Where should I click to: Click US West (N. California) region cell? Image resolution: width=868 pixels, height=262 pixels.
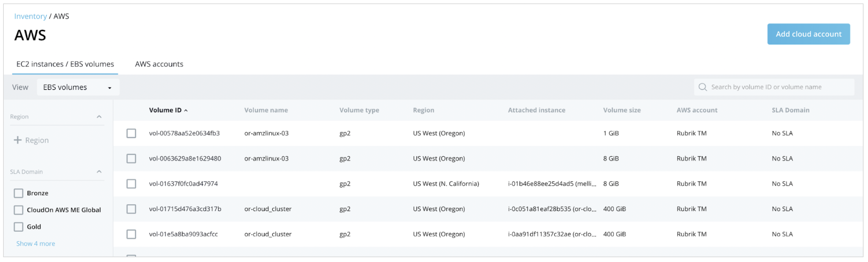tap(446, 184)
